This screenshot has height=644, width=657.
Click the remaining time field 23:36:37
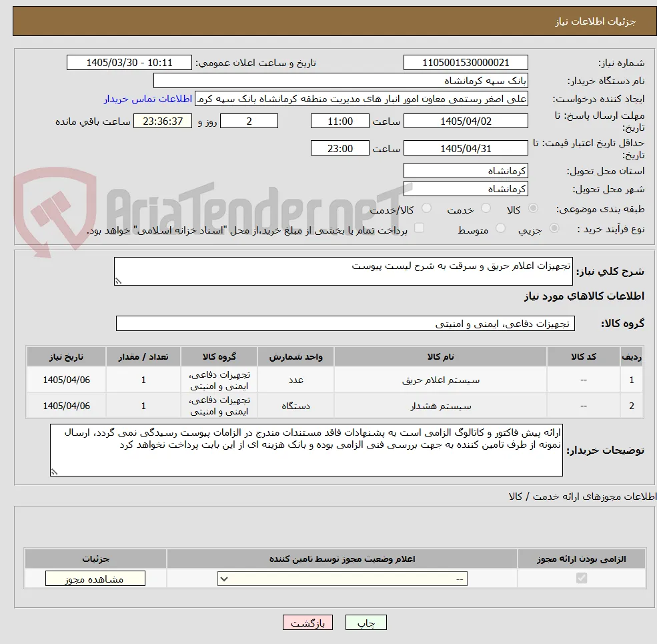click(x=163, y=121)
